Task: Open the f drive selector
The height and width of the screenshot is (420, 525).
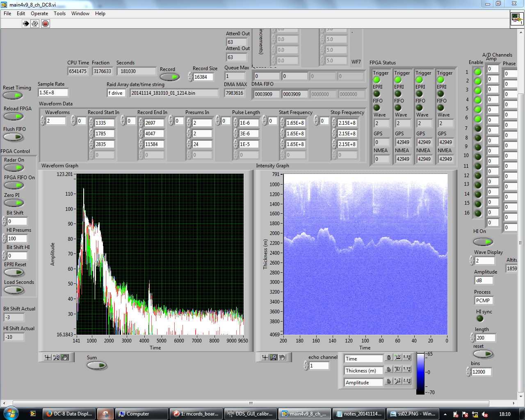Action: (x=116, y=93)
